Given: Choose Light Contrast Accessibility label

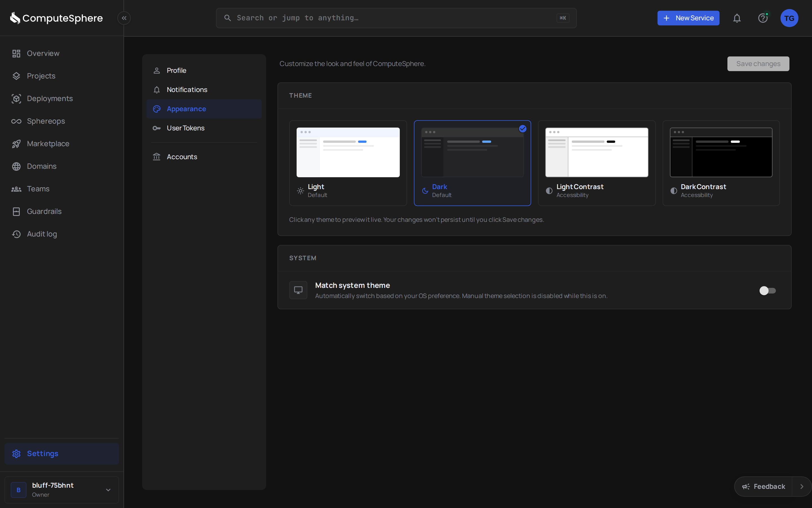Looking at the screenshot, I should (x=580, y=190).
